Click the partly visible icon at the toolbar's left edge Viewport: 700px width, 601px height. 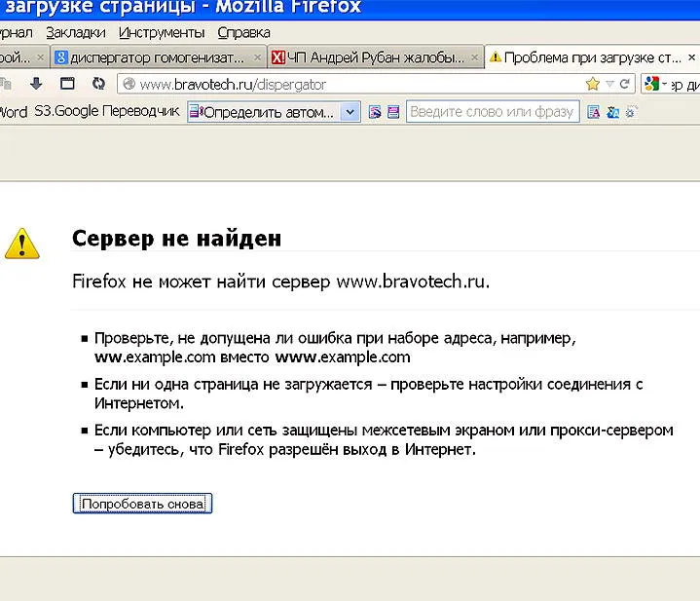(6, 84)
